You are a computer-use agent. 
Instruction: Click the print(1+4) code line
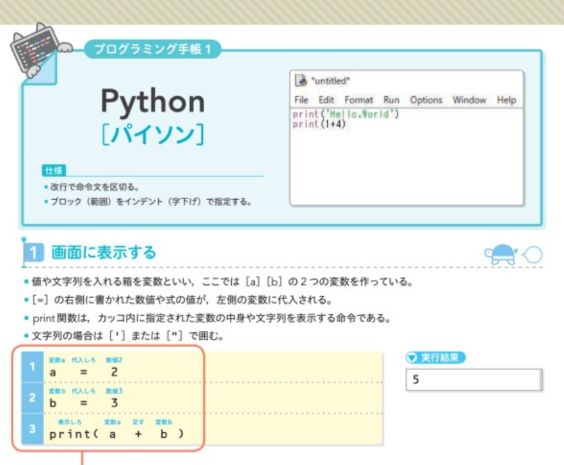(319, 124)
